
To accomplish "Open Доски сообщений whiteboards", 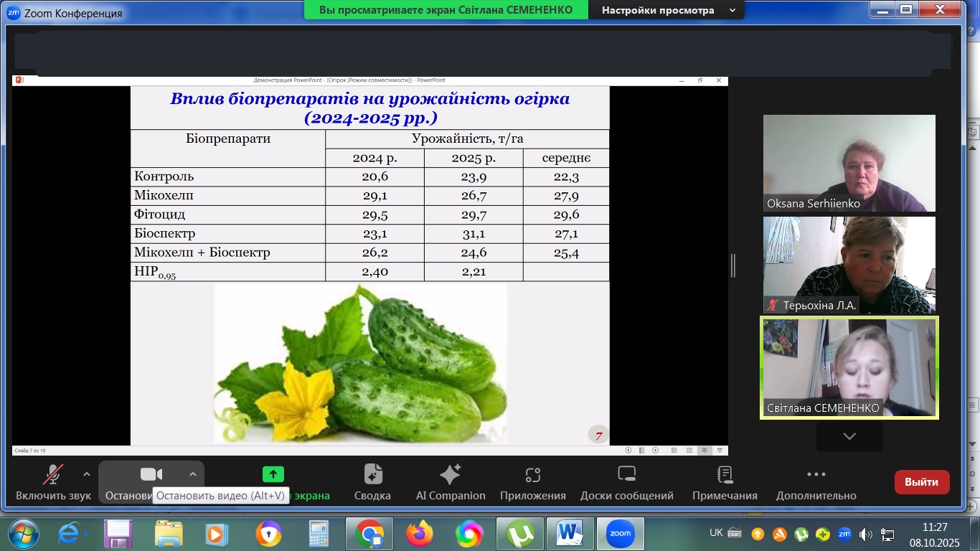I will click(626, 475).
